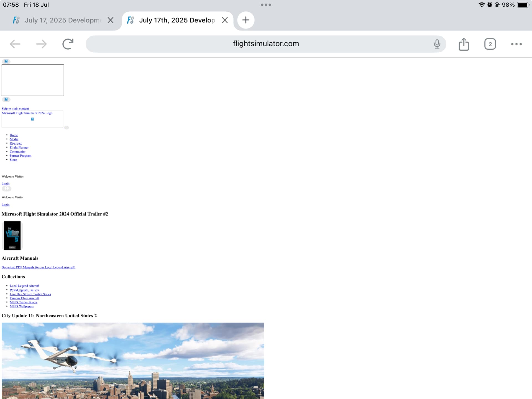Click the Partner Program link
532x399 pixels.
pos(21,156)
